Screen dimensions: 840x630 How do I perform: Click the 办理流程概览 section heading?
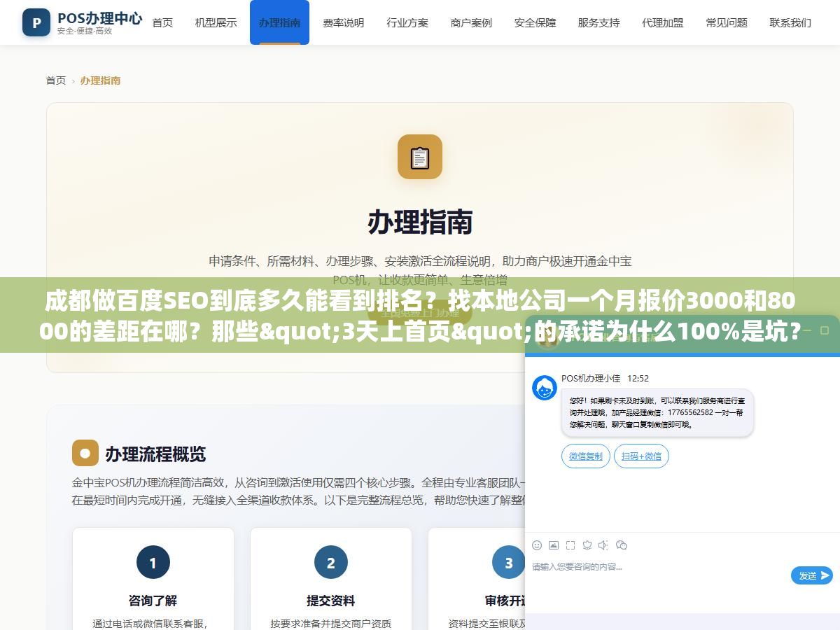tap(155, 454)
